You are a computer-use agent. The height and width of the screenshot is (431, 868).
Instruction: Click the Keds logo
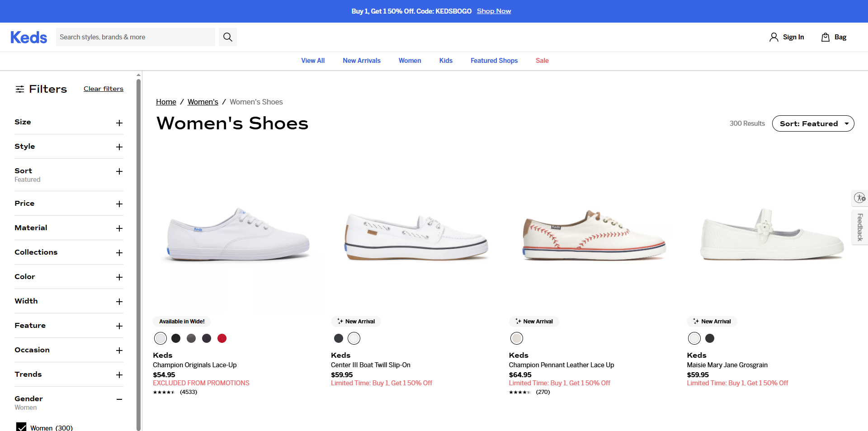tap(28, 37)
